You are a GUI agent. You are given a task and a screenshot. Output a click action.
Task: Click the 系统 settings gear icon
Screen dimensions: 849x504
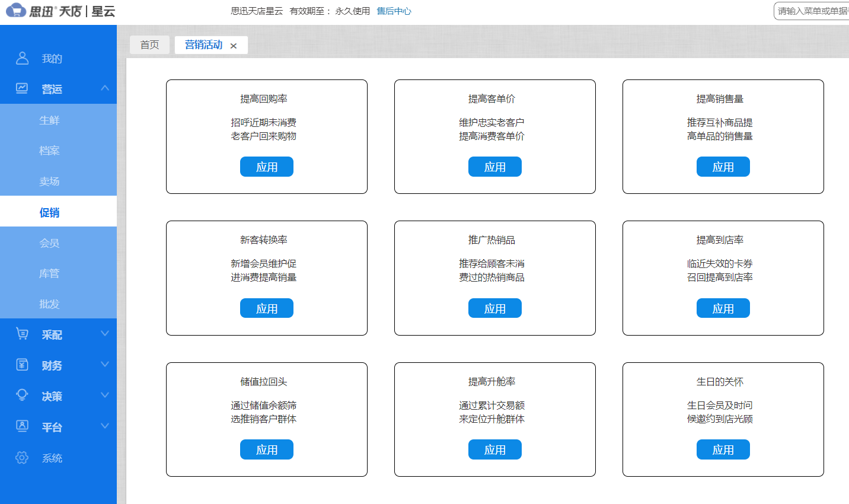(22, 457)
